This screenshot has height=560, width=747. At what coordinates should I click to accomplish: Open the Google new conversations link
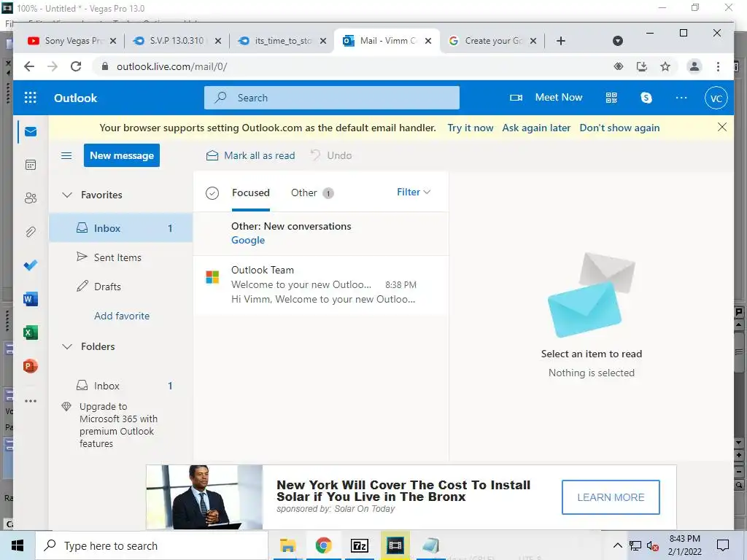point(248,240)
